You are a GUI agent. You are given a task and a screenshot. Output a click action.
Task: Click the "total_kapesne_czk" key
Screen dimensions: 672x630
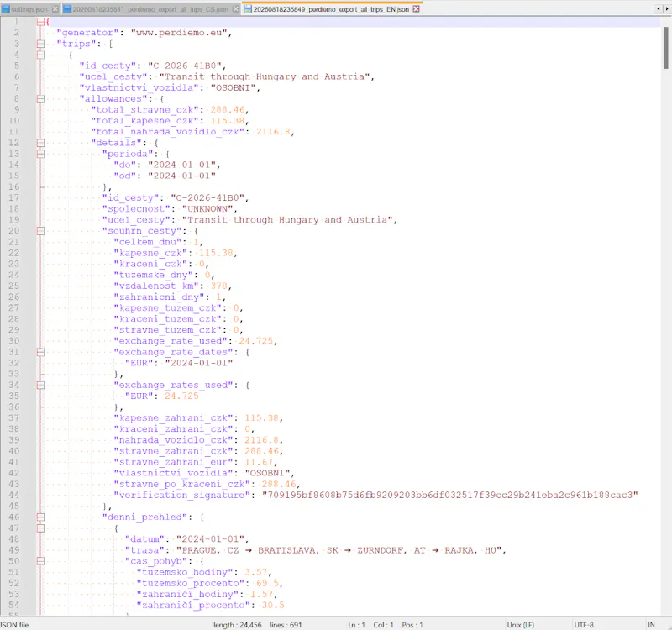pyautogui.click(x=144, y=121)
